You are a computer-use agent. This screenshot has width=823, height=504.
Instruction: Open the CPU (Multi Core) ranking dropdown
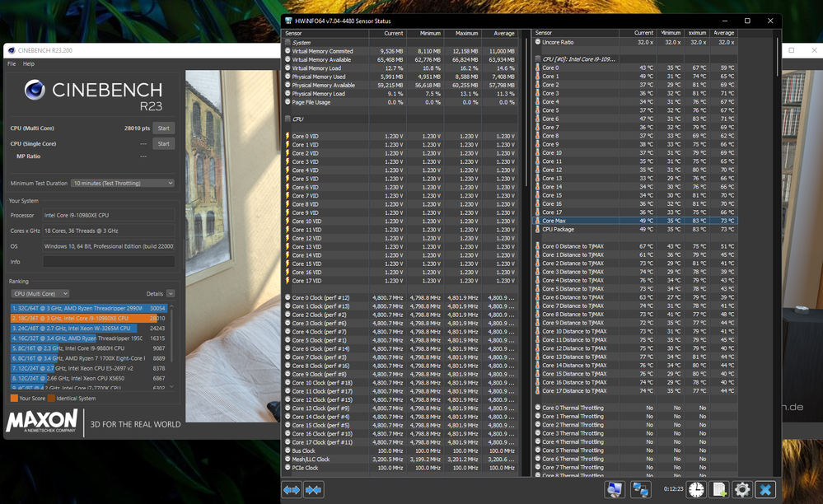tap(40, 294)
